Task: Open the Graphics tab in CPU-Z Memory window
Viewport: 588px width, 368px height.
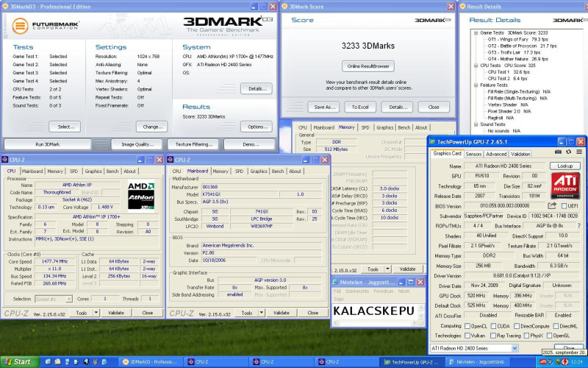Action: (x=384, y=127)
